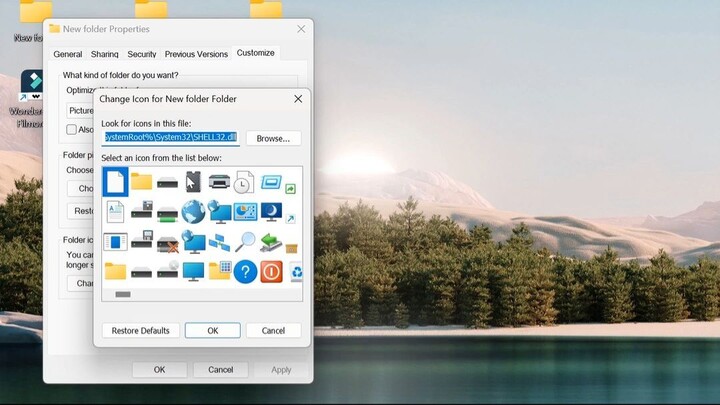Select the blank document icon
720x405 pixels.
click(115, 182)
